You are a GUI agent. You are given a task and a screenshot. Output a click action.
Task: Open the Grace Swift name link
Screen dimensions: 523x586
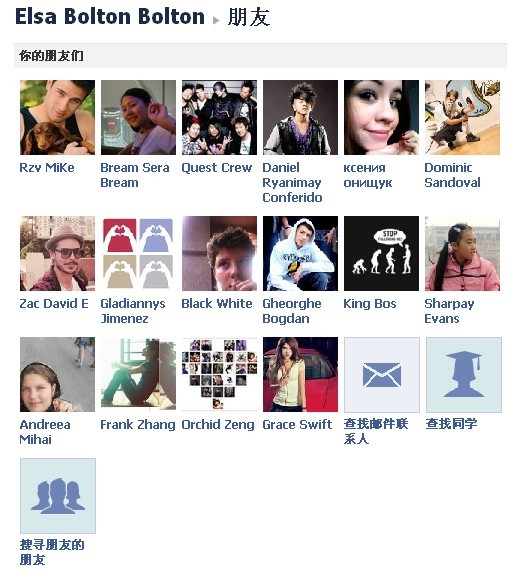297,425
